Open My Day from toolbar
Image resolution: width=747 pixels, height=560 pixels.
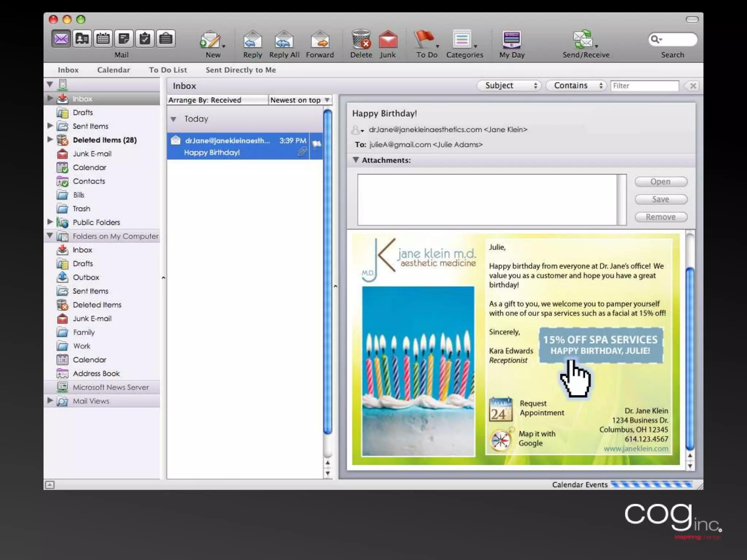[x=511, y=39]
